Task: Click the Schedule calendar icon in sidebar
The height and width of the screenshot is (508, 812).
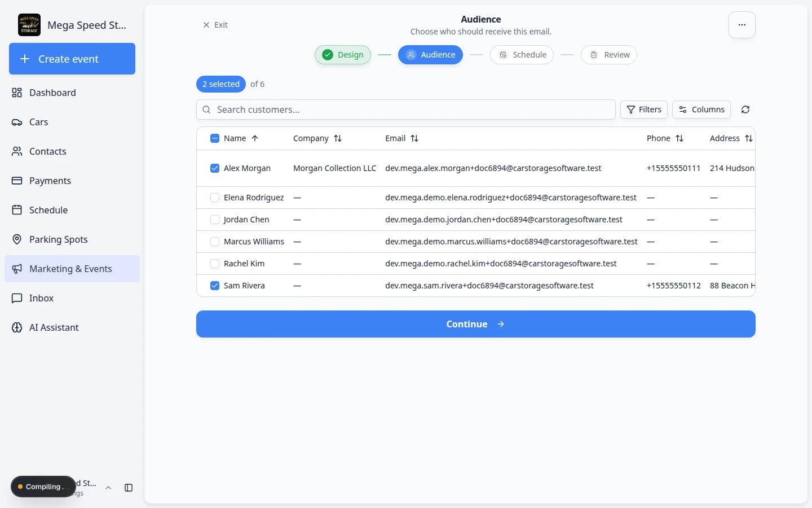Action: 17,210
